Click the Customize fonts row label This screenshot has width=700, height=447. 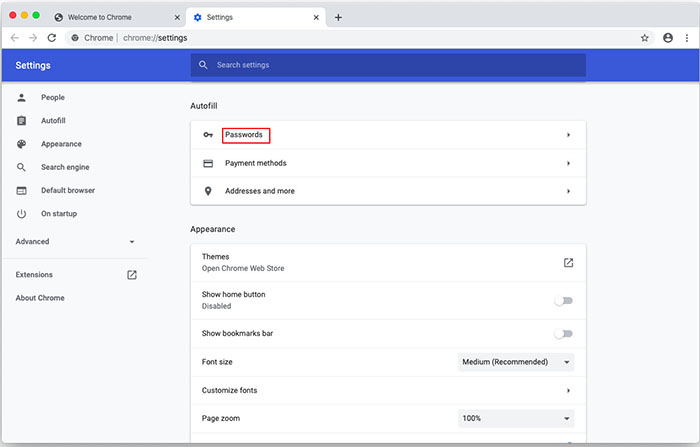pos(229,390)
